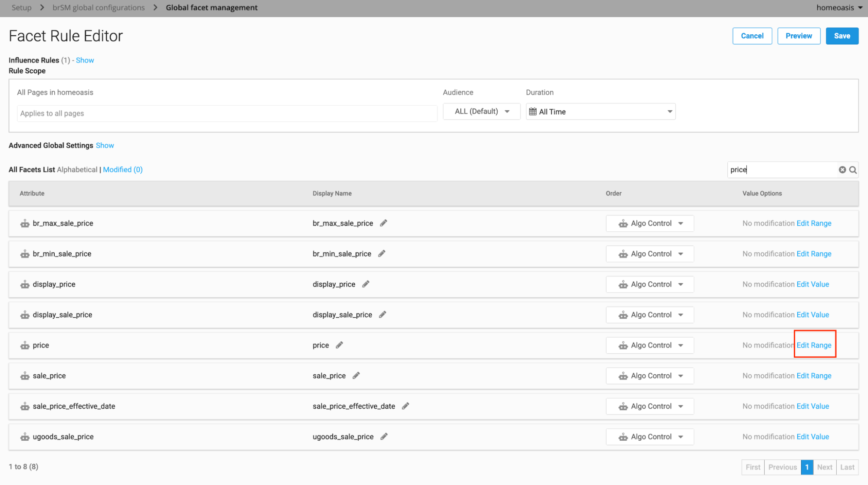Click Edit Range for the price facet
The image size is (868, 485).
pyautogui.click(x=814, y=345)
